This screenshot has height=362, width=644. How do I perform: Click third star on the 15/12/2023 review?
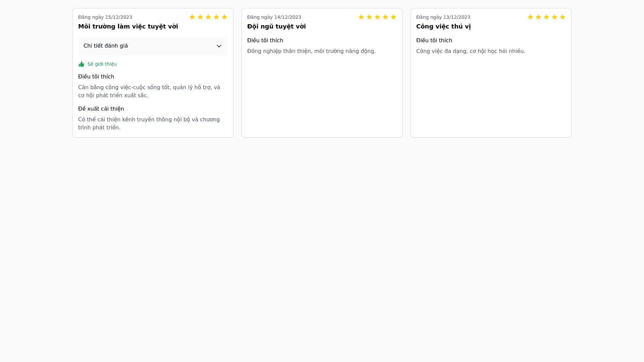[x=208, y=17]
